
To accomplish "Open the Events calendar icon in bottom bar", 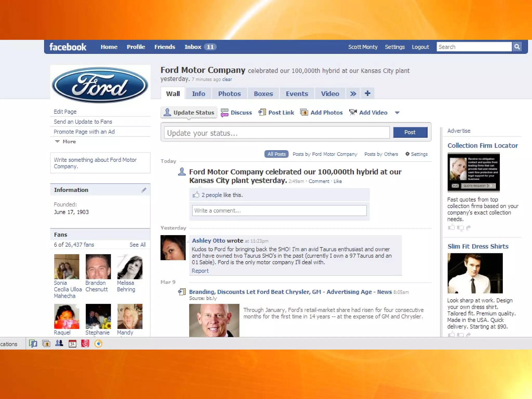I will tap(72, 344).
